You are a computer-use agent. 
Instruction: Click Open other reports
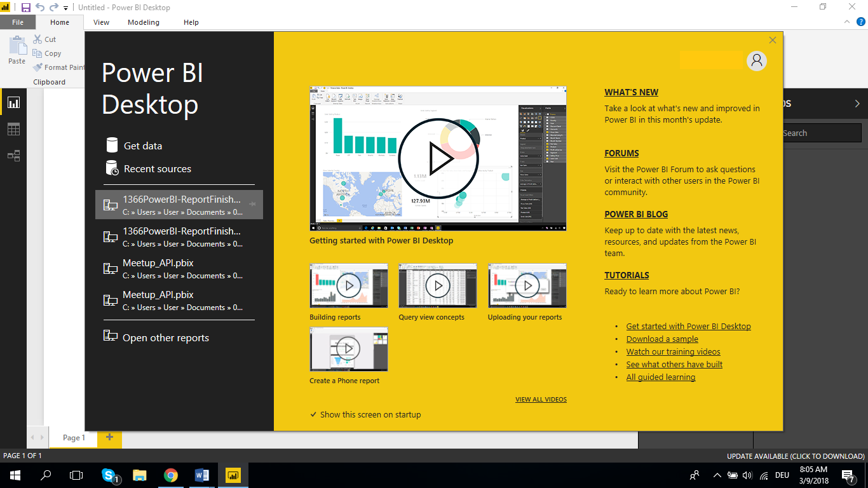[165, 337]
